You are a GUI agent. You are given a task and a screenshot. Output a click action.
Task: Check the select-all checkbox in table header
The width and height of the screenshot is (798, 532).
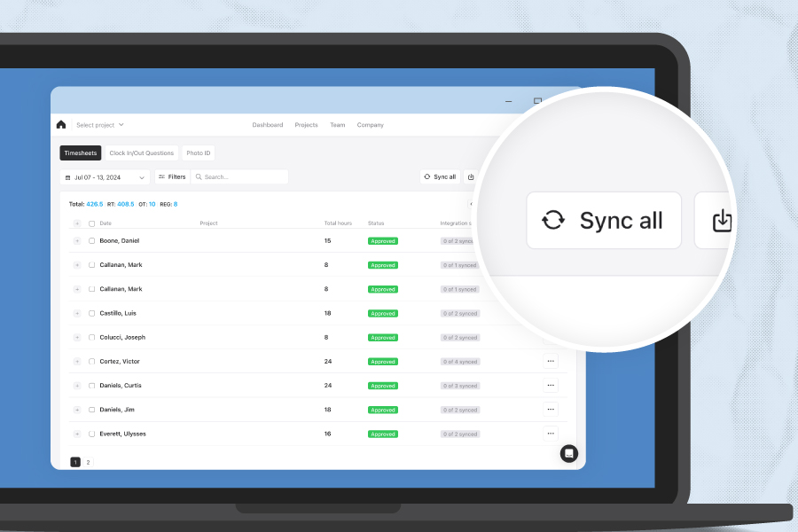pyautogui.click(x=91, y=223)
